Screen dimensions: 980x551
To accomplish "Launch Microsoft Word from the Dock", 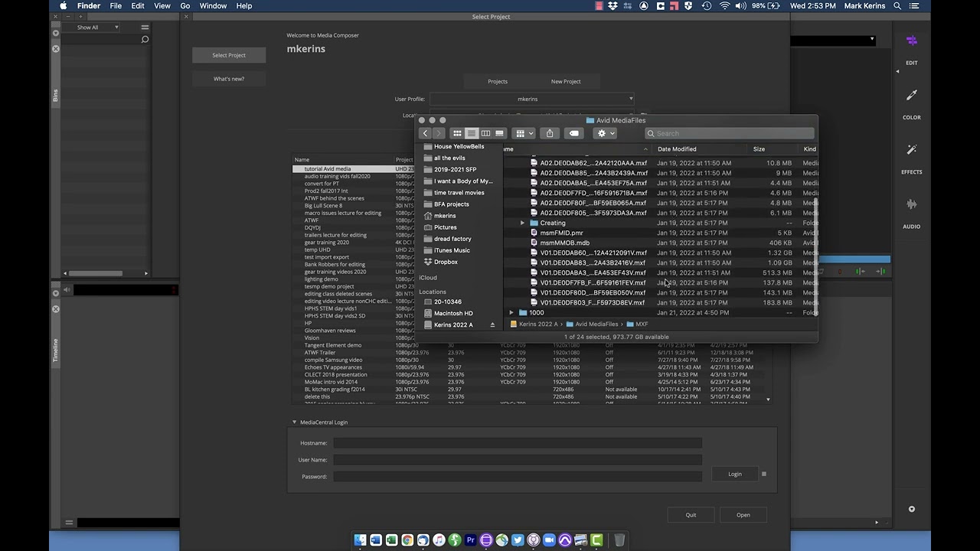I will [376, 540].
